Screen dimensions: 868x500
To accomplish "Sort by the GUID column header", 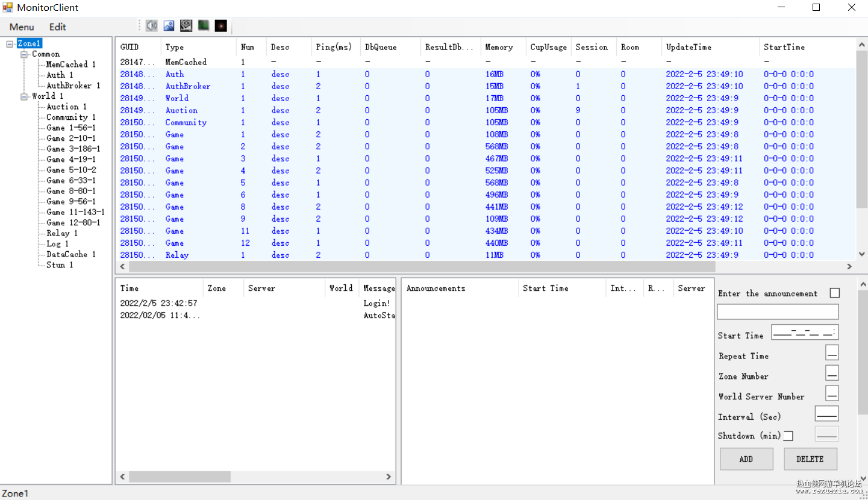I will point(138,47).
